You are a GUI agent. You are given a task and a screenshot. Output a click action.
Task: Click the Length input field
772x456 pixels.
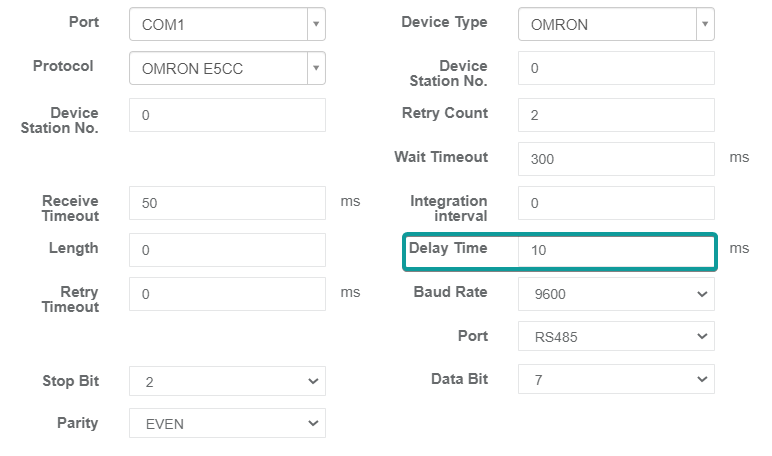tap(227, 250)
